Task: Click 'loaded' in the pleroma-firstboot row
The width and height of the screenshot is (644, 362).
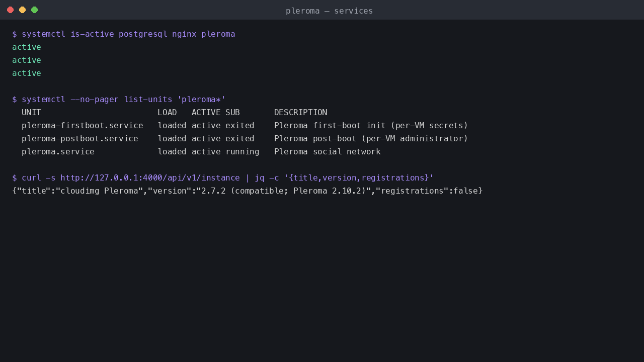Action: click(172, 126)
